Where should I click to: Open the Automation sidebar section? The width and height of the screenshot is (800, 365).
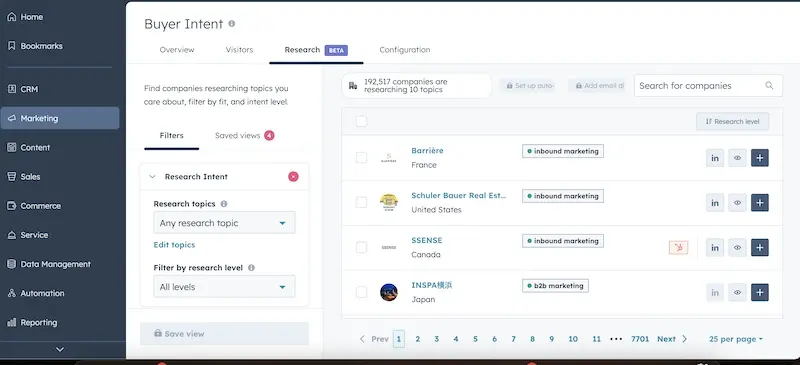36,293
